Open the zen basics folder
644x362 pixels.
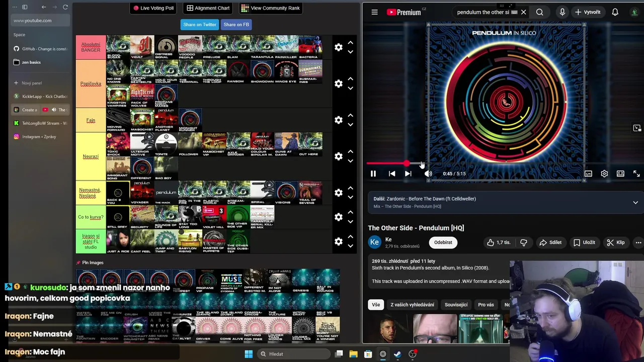click(x=40, y=62)
